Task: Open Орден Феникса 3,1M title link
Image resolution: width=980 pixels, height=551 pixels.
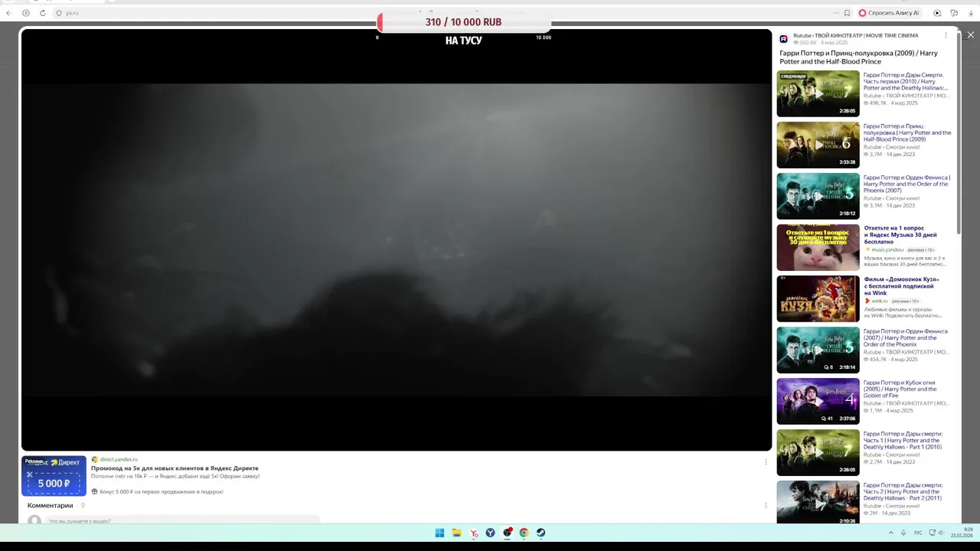Action: coord(906,184)
